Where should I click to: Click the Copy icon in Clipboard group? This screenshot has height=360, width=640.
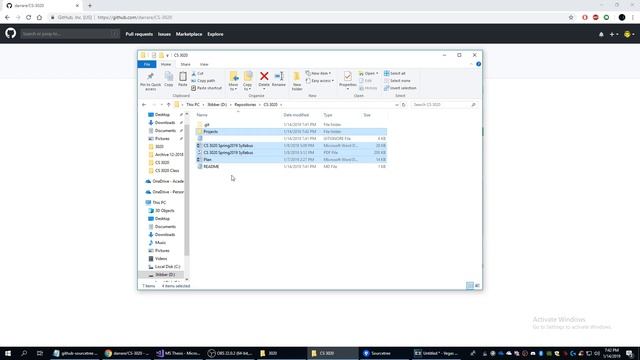tap(169, 79)
